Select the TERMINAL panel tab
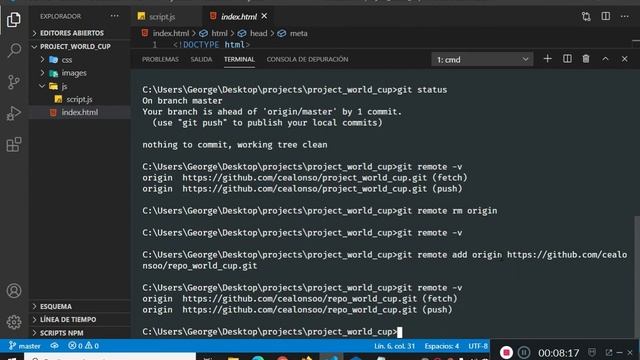This screenshot has height=360, width=640. [x=239, y=60]
